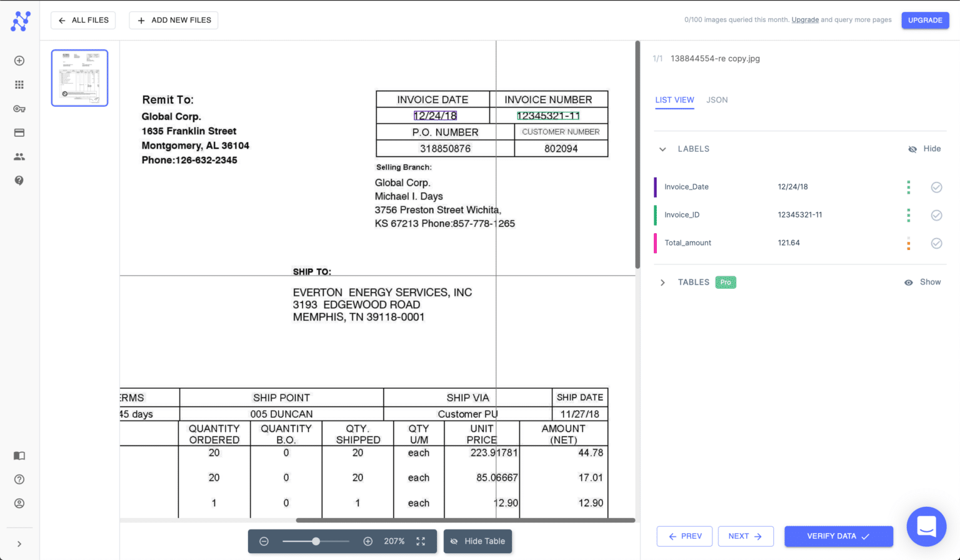Expand the left sidebar with the arrow
The height and width of the screenshot is (560, 960).
(19, 543)
